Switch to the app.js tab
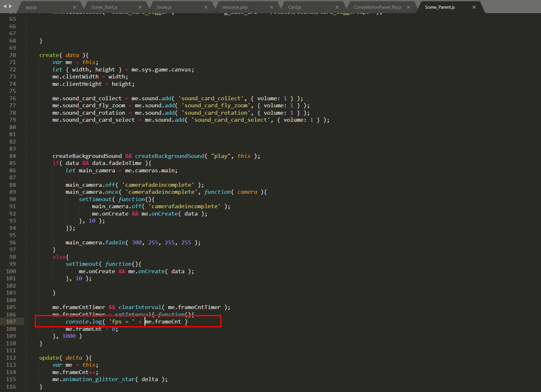Image resolution: width=541 pixels, height=392 pixels. 31,7
